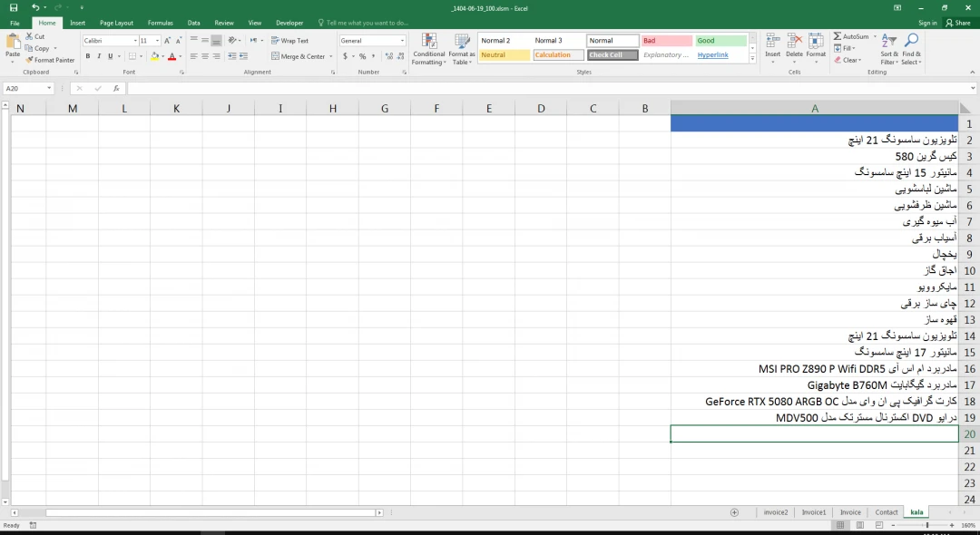
Task: Apply Comma Style format
Action: point(374,56)
